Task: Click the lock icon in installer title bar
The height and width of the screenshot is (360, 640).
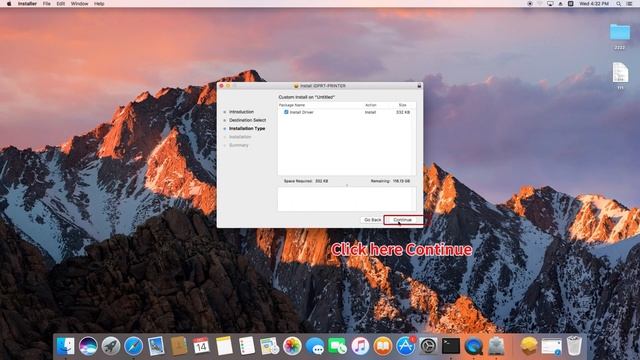Action: (x=419, y=86)
